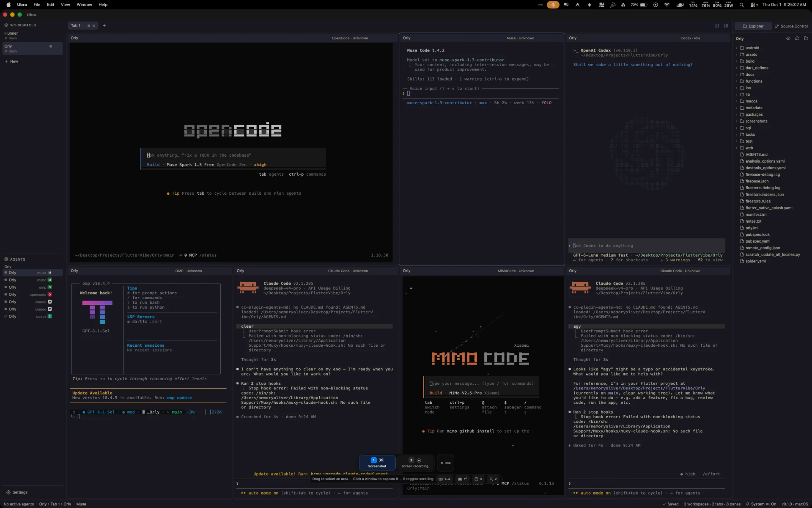Viewport: 812px width, 508px height.
Task: Select the Flunner workspace
Action: (32, 35)
